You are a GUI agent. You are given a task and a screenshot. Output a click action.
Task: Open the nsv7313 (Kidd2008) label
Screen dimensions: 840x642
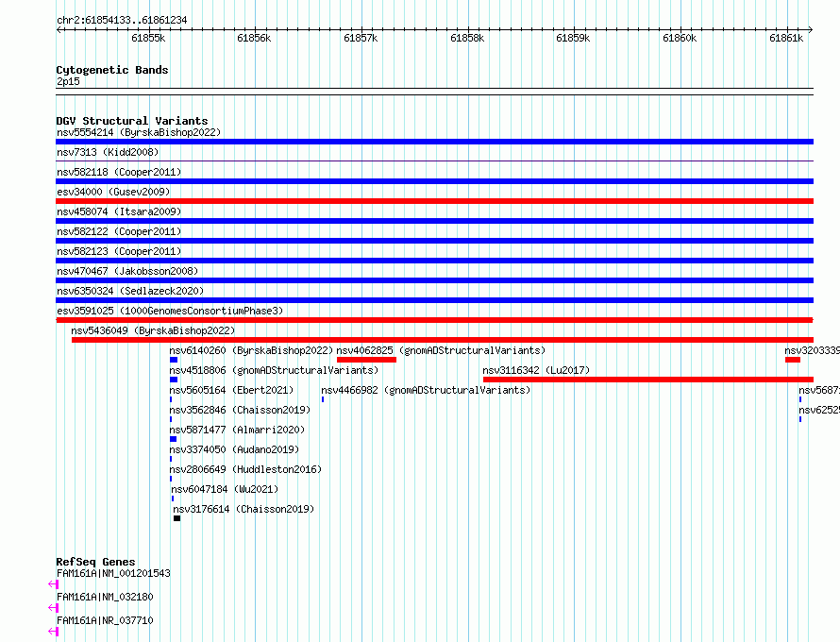108,152
